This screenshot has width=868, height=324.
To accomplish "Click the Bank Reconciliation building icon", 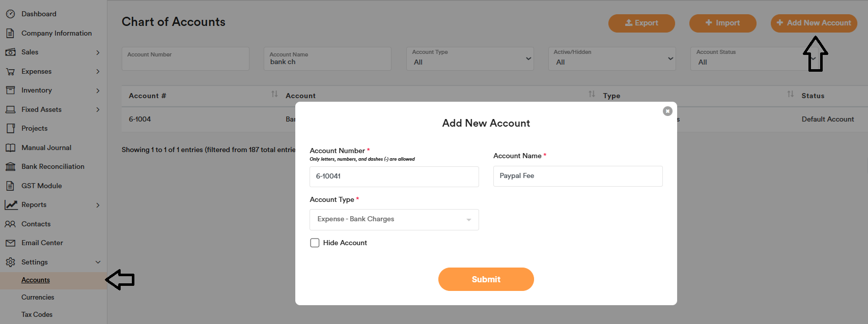I will coord(10,167).
